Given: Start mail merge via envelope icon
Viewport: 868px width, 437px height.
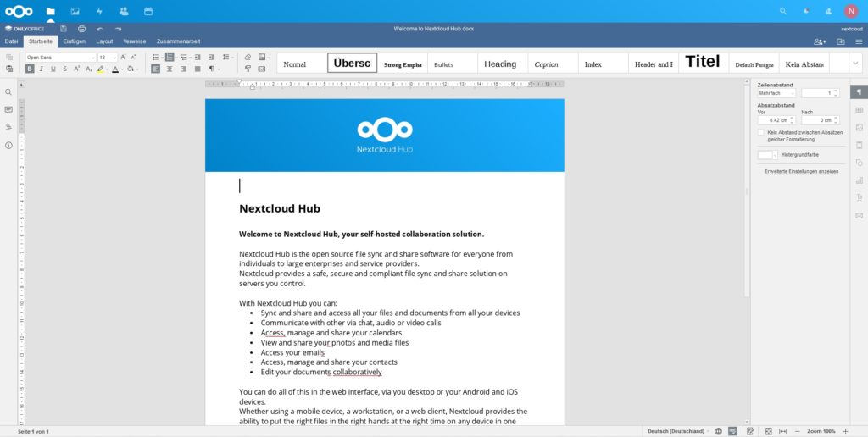Looking at the screenshot, I should (x=262, y=69).
